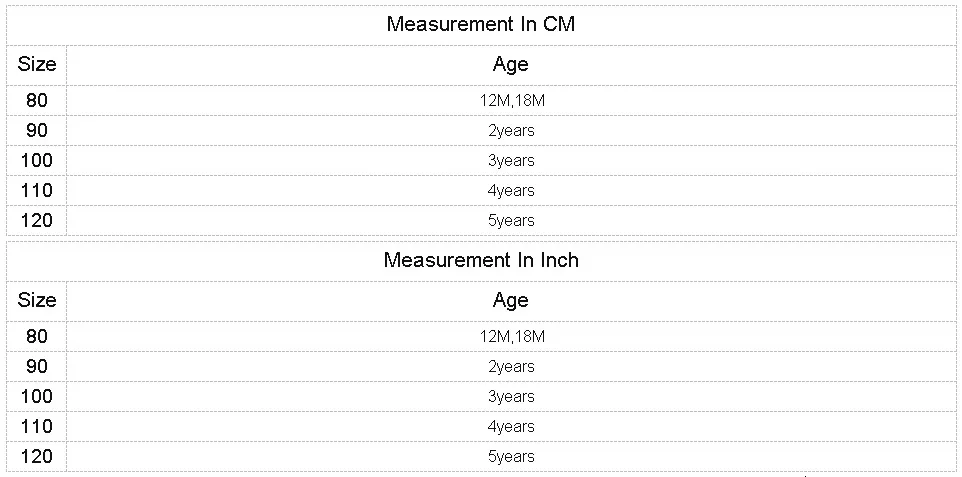Select "2years" age cell in Inch table

pyautogui.click(x=511, y=366)
